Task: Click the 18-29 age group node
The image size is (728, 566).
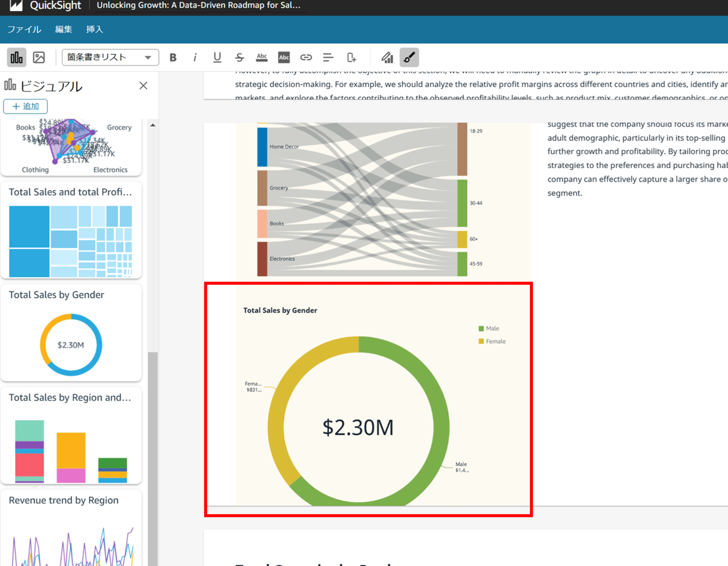Action: coord(462,149)
